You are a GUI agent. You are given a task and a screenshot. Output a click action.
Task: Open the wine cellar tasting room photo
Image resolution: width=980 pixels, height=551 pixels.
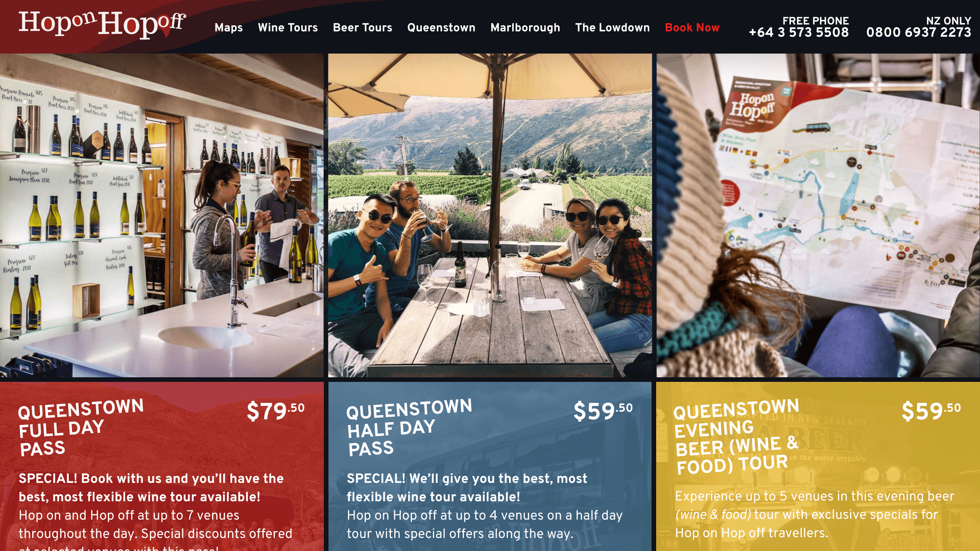tap(162, 215)
